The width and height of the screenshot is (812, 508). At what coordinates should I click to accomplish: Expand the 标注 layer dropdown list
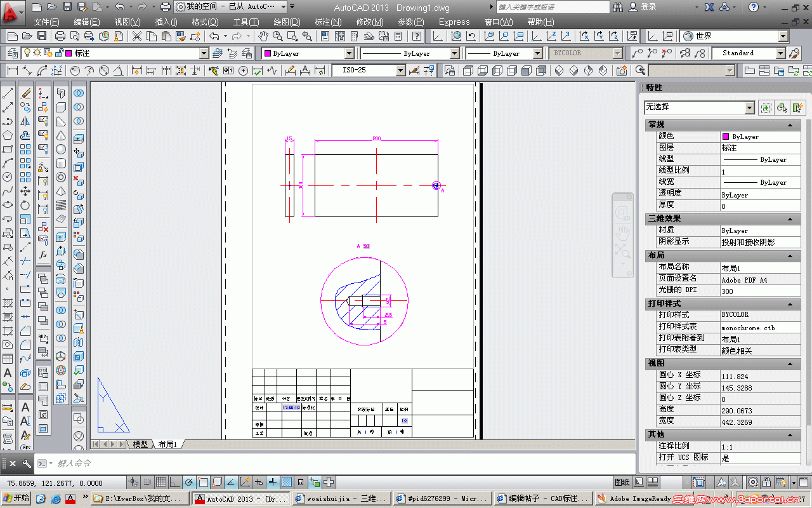click(204, 54)
